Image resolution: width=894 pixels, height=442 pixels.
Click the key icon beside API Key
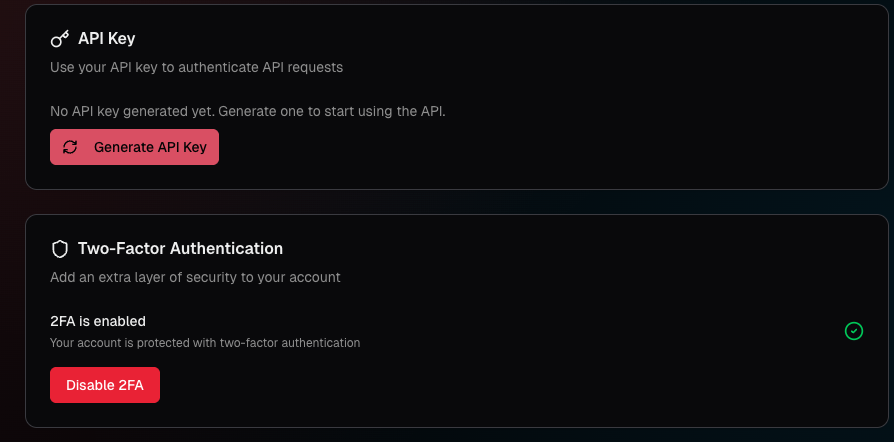[60, 39]
